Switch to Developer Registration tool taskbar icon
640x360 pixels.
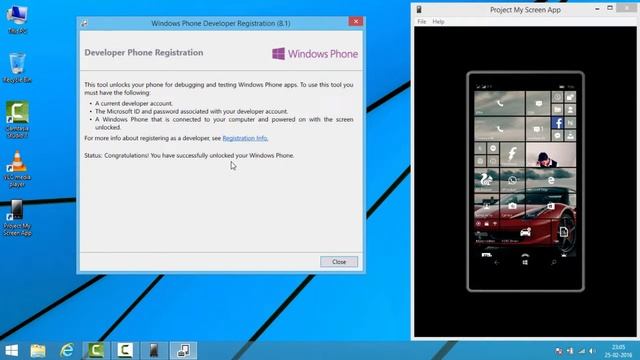[x=183, y=351]
